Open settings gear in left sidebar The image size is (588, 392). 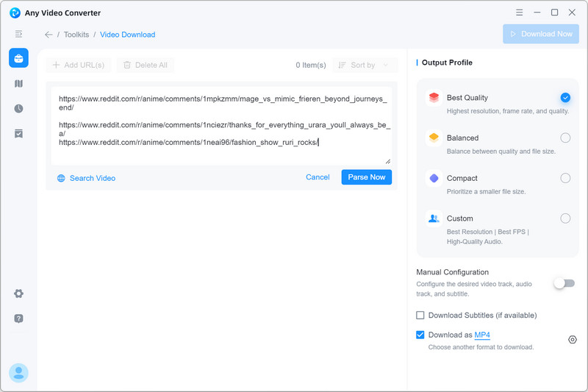[x=18, y=293]
